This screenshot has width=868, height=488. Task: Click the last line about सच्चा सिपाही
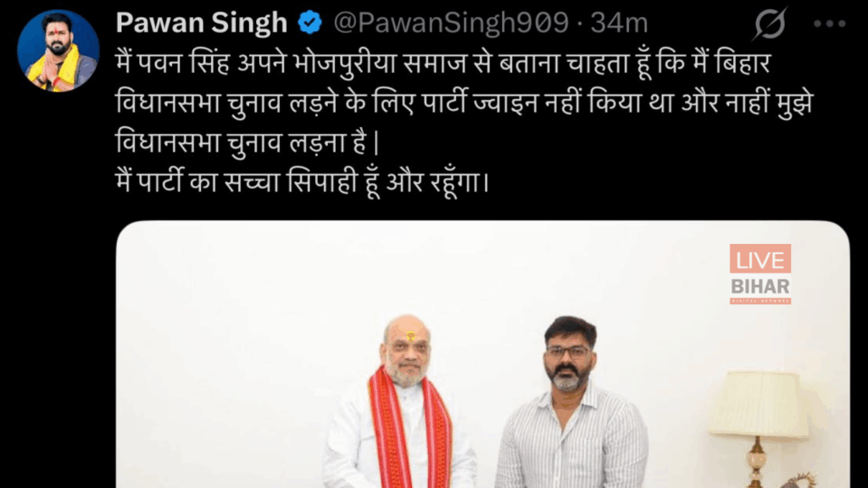point(303,182)
